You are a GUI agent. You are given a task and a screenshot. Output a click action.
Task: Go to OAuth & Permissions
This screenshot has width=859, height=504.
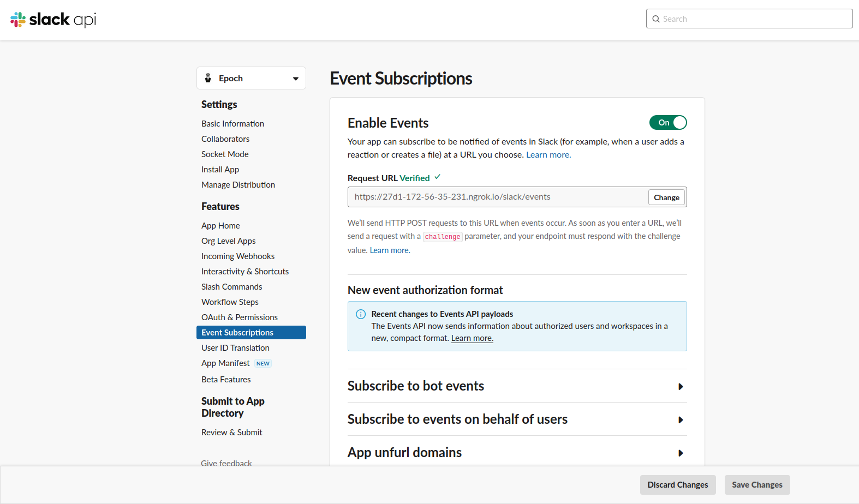(x=240, y=317)
